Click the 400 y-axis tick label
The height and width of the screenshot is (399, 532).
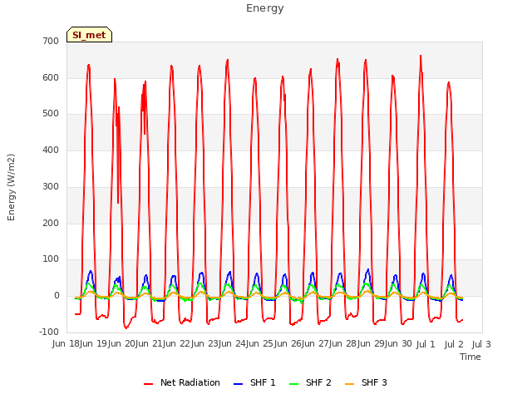point(51,150)
